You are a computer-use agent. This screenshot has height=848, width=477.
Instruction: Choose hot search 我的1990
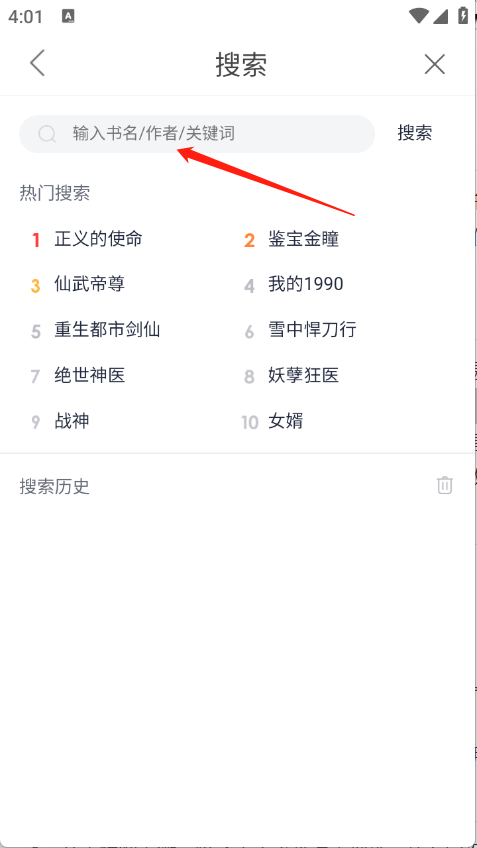pos(306,284)
